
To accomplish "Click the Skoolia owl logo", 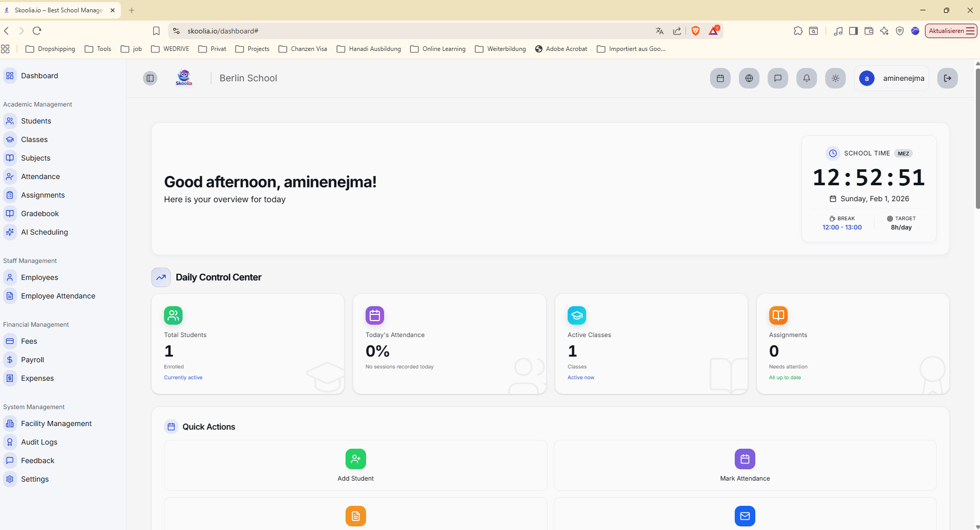I will 184,78.
